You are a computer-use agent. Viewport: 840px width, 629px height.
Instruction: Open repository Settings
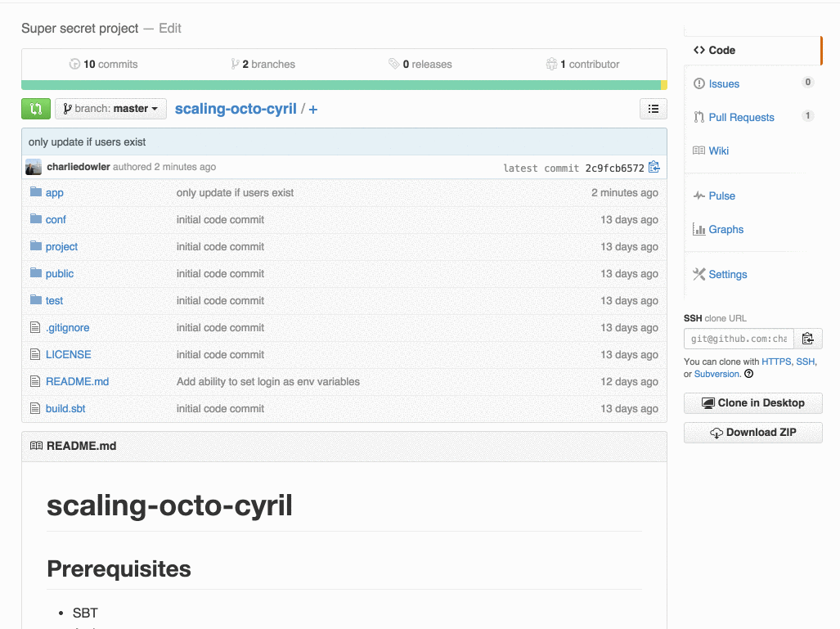pos(727,275)
